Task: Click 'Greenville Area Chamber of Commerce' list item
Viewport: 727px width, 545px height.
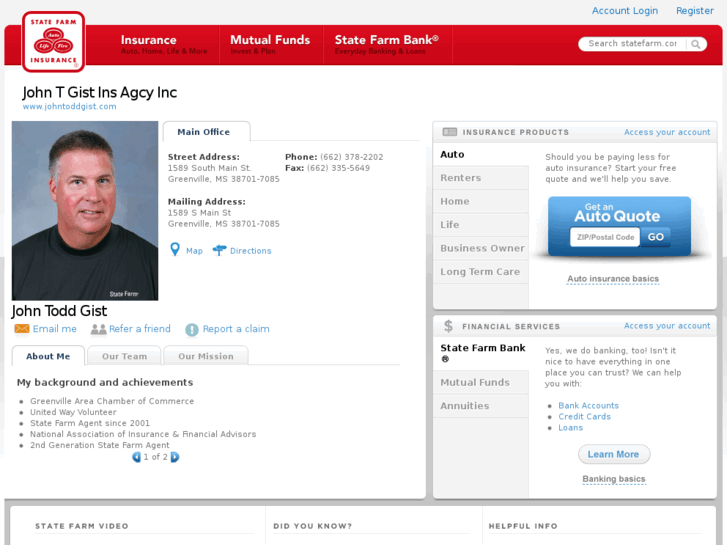Action: point(112,401)
